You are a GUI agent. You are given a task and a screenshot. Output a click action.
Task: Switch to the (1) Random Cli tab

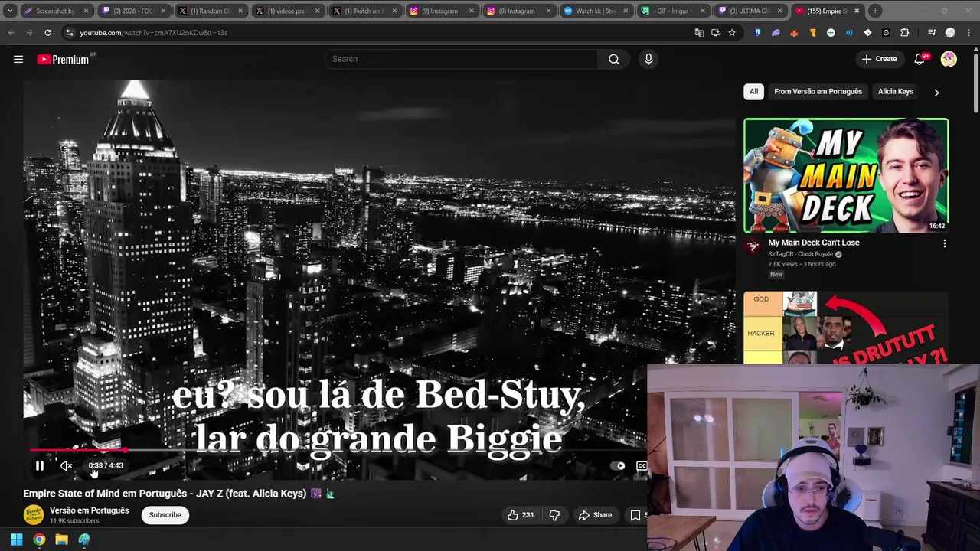click(x=211, y=11)
